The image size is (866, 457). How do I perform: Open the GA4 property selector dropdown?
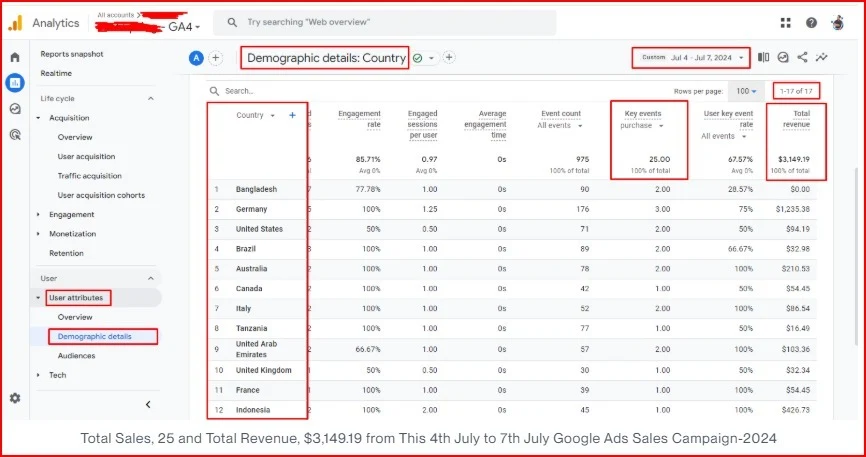(x=184, y=26)
